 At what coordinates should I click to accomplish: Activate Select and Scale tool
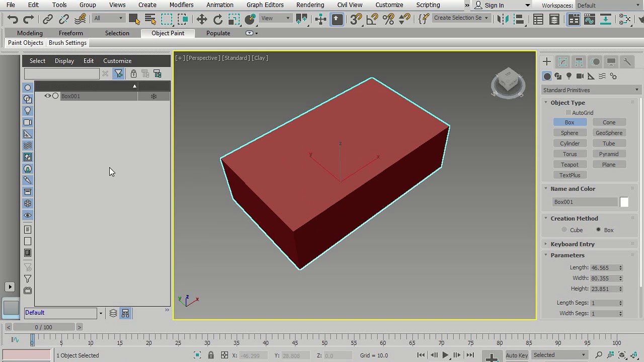pyautogui.click(x=234, y=19)
